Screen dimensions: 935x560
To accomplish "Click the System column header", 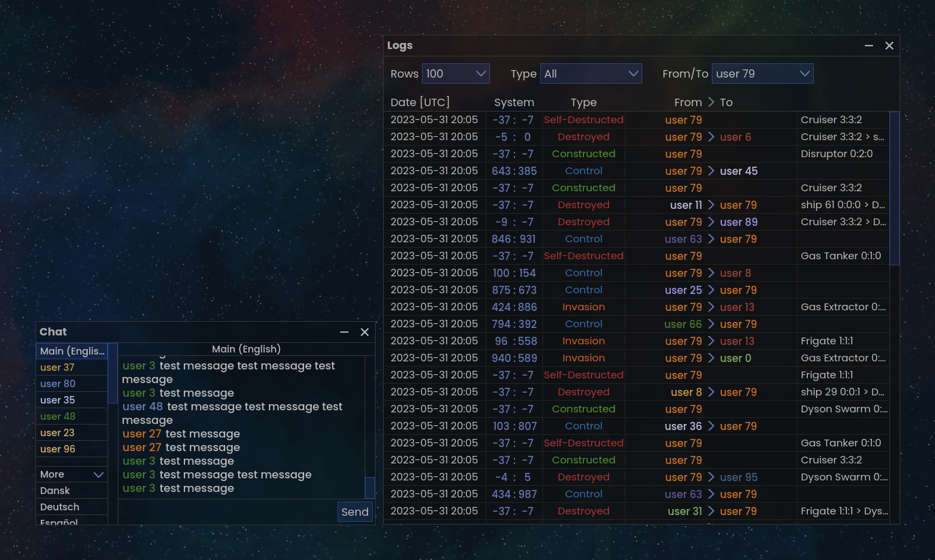I will pyautogui.click(x=514, y=102).
